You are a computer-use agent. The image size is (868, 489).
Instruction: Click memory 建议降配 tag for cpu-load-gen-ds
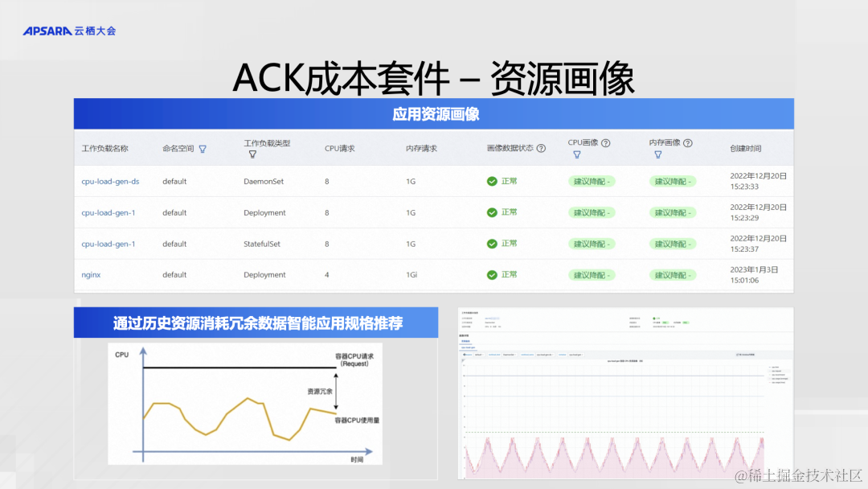pos(673,182)
